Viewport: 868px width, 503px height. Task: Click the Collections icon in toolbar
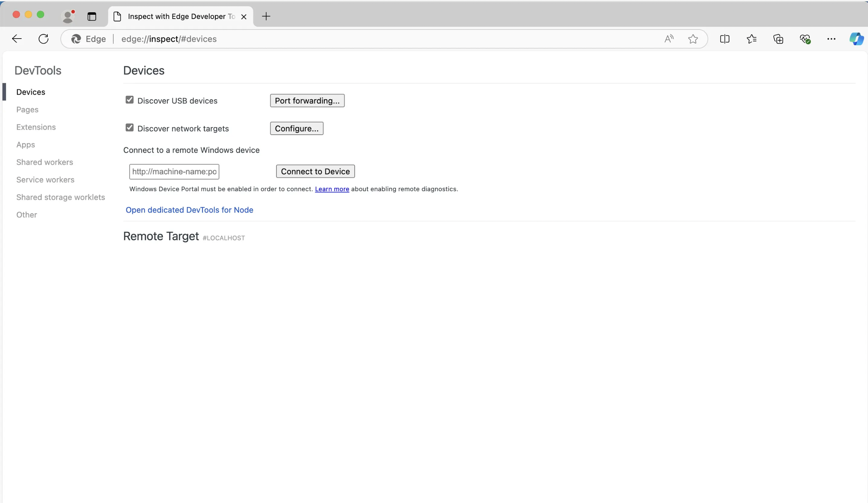coord(778,39)
